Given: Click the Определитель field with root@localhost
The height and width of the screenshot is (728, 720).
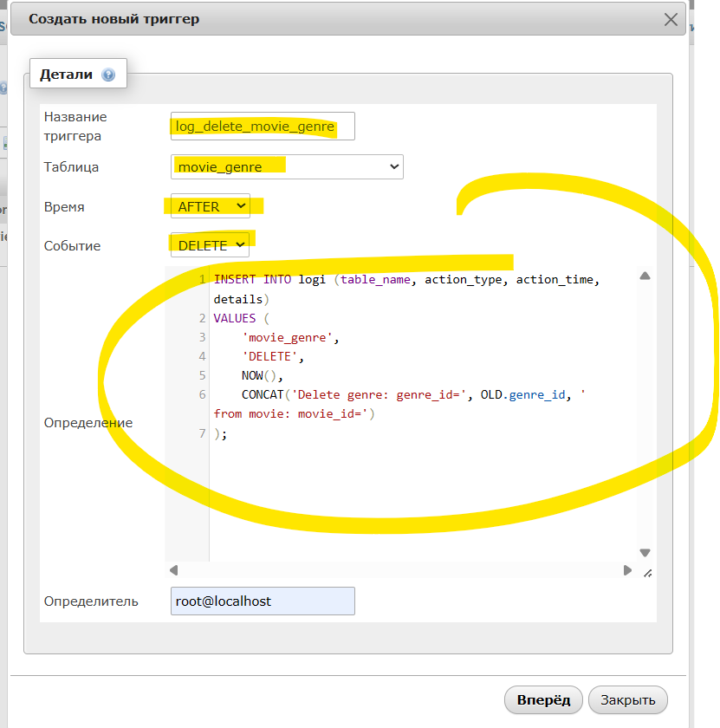Looking at the screenshot, I should point(263,601).
